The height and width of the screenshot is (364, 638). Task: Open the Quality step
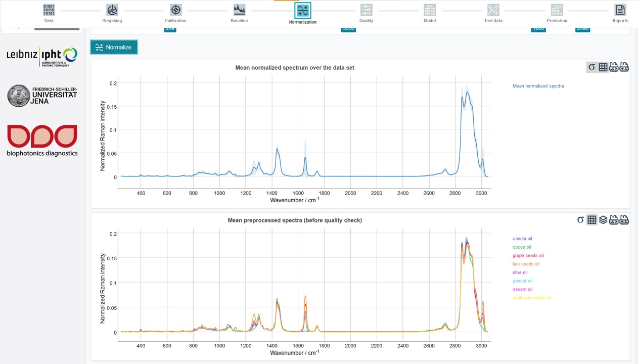click(x=367, y=13)
